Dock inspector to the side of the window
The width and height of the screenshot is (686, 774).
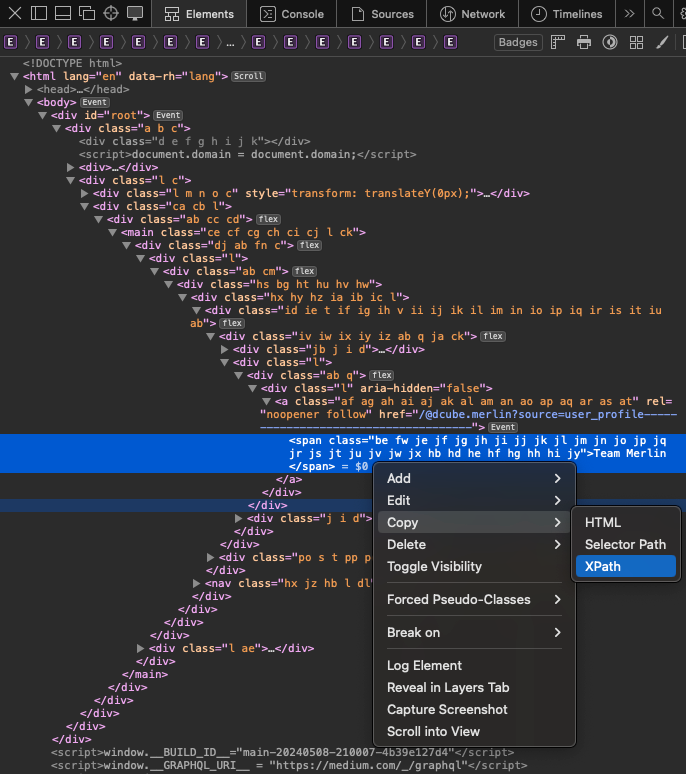(x=38, y=13)
